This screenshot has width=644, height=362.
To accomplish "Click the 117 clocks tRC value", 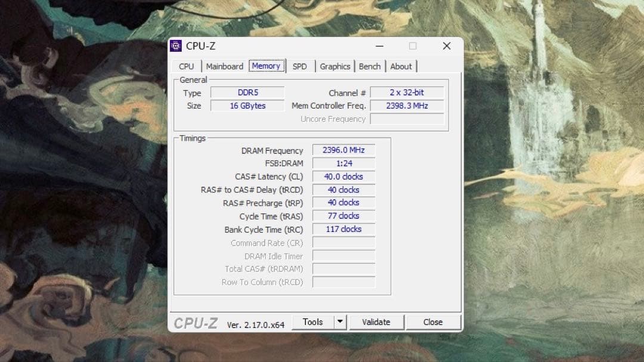I will coord(344,229).
